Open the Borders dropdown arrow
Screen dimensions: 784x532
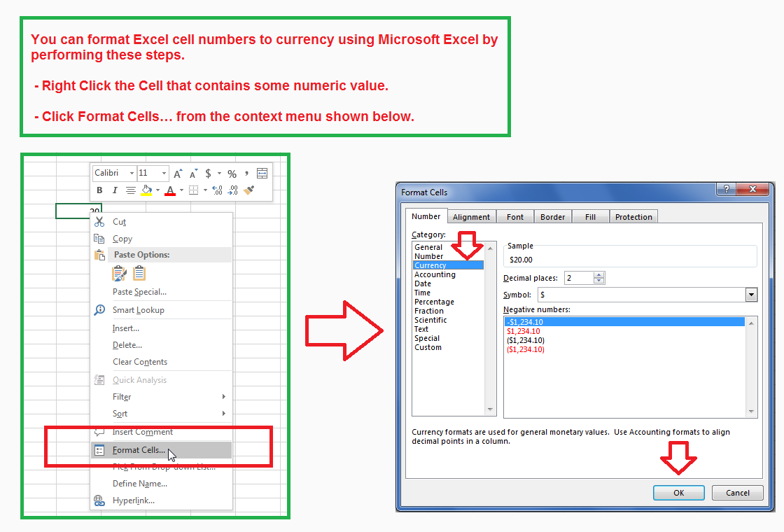coord(205,190)
